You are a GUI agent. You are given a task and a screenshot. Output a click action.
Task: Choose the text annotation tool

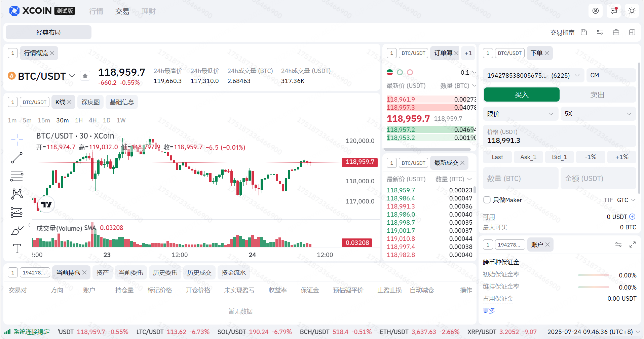(17, 249)
